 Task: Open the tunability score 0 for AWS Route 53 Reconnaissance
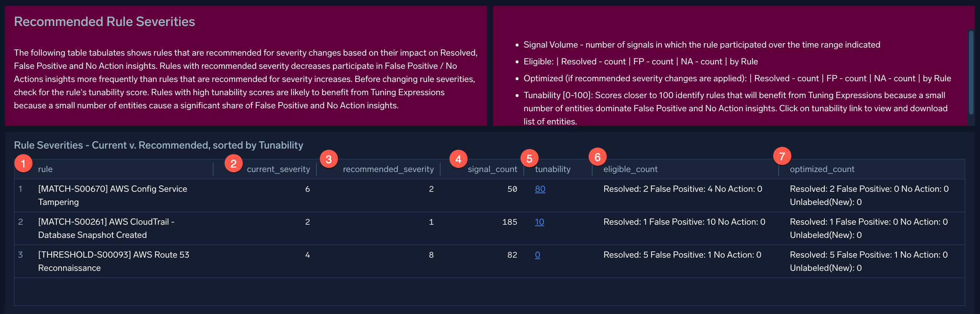[538, 255]
